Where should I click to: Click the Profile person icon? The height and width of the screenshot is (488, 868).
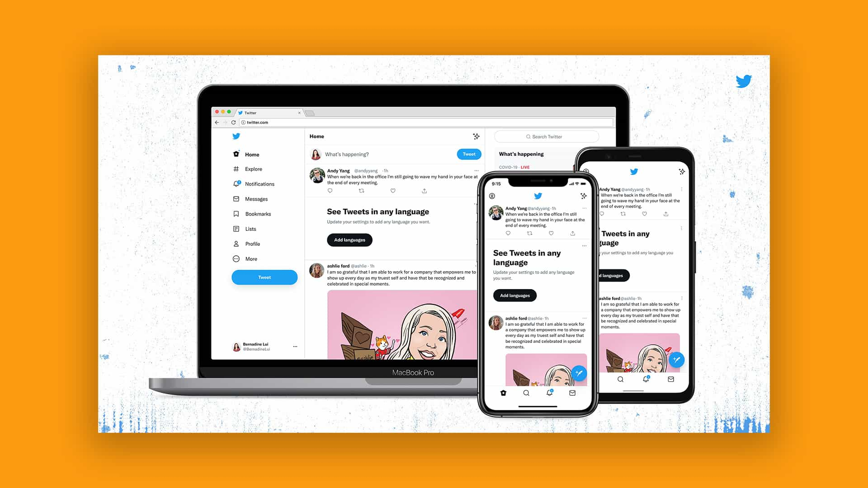[236, 244]
